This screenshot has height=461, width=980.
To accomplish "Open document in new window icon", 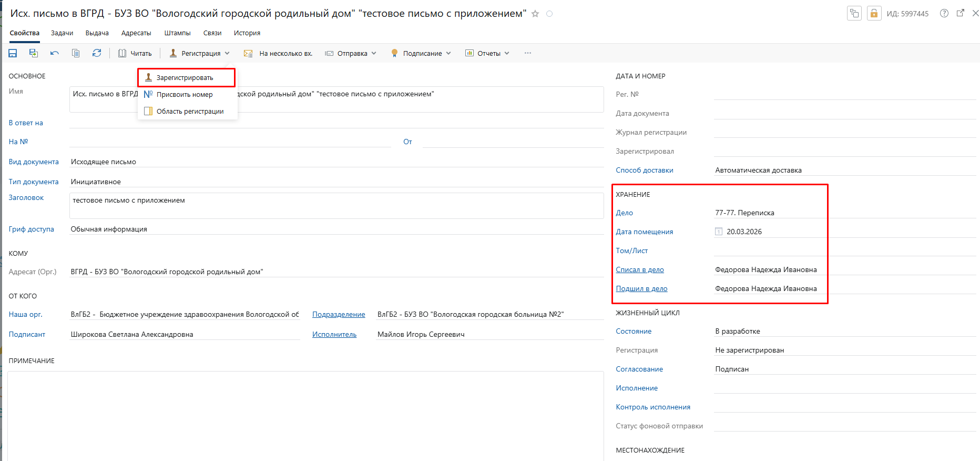I will [x=961, y=13].
